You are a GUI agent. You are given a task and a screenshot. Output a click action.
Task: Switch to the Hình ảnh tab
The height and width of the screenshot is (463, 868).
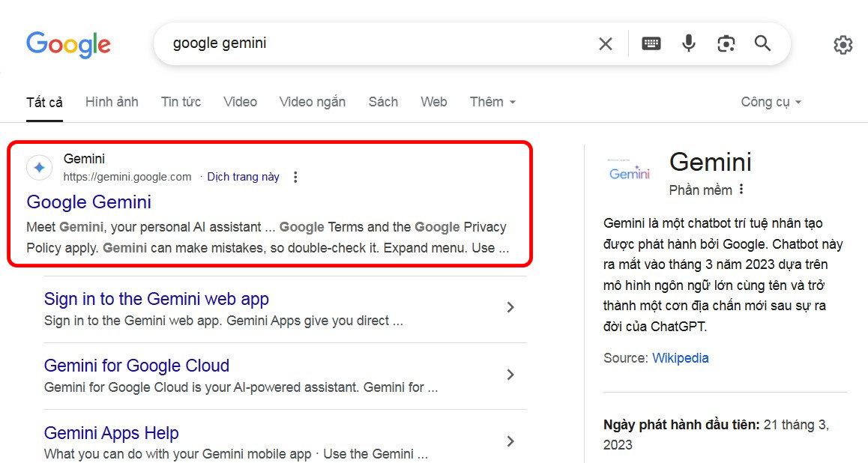click(111, 101)
